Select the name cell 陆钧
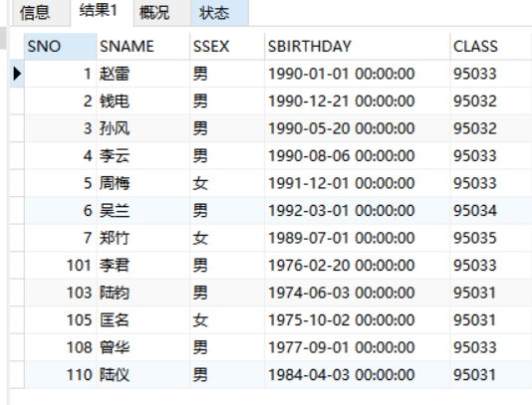This screenshot has width=532, height=405. tap(143, 293)
